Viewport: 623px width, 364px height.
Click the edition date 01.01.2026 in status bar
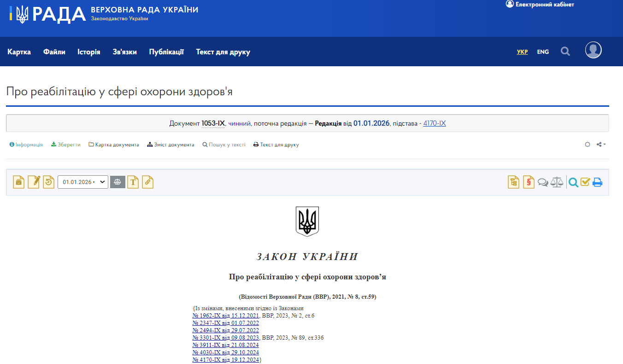point(371,123)
